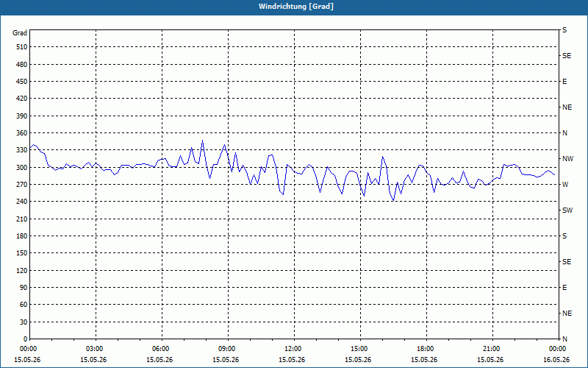Click the 510 y-axis value
Viewport: 588px width, 368px height.
click(x=22, y=47)
